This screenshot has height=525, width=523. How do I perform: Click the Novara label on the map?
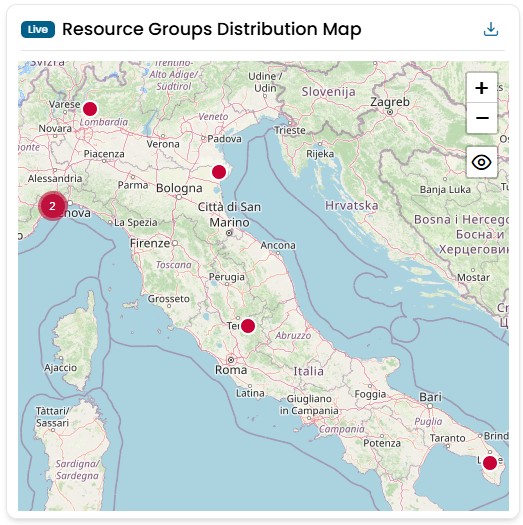55,128
